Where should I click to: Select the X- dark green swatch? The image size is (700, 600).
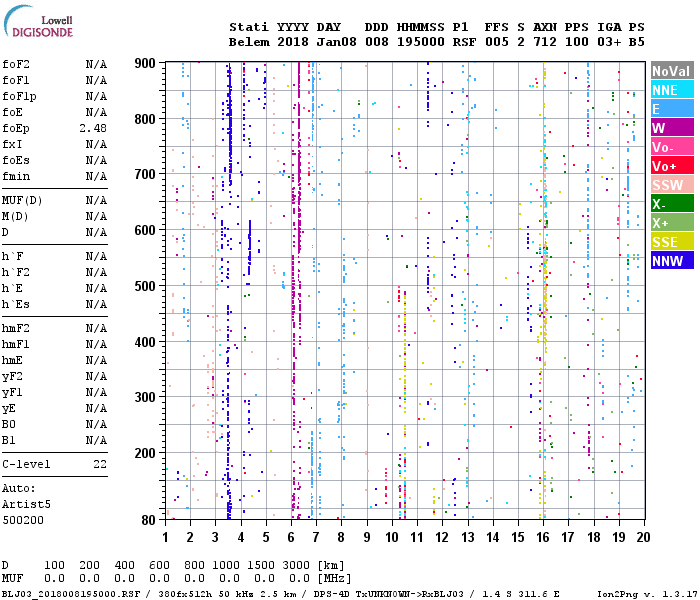click(672, 204)
